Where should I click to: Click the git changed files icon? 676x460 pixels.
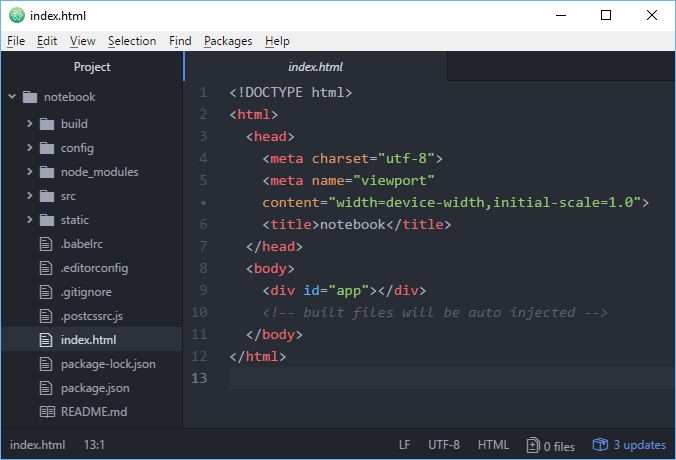click(532, 445)
